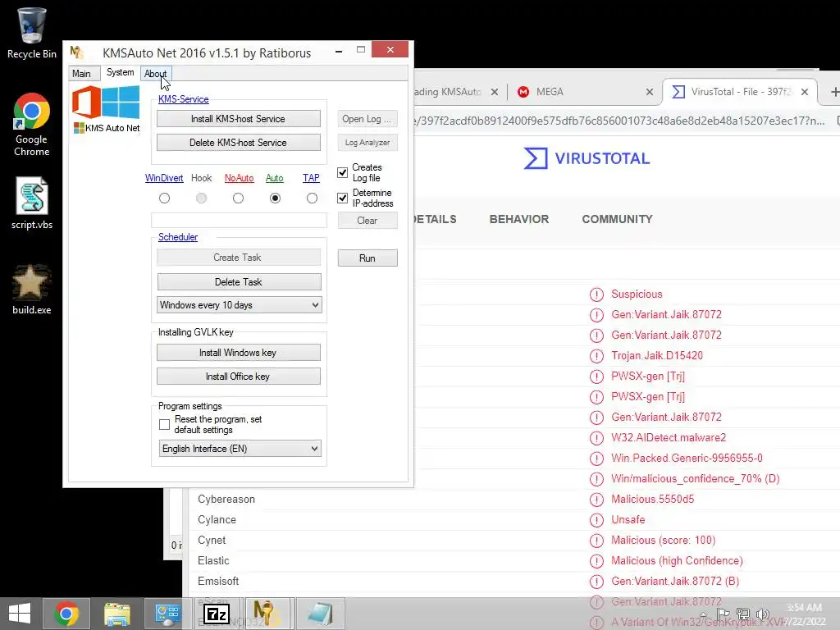Click the VirusTotal logo in the browser
The width and height of the screenshot is (840, 630).
[587, 158]
